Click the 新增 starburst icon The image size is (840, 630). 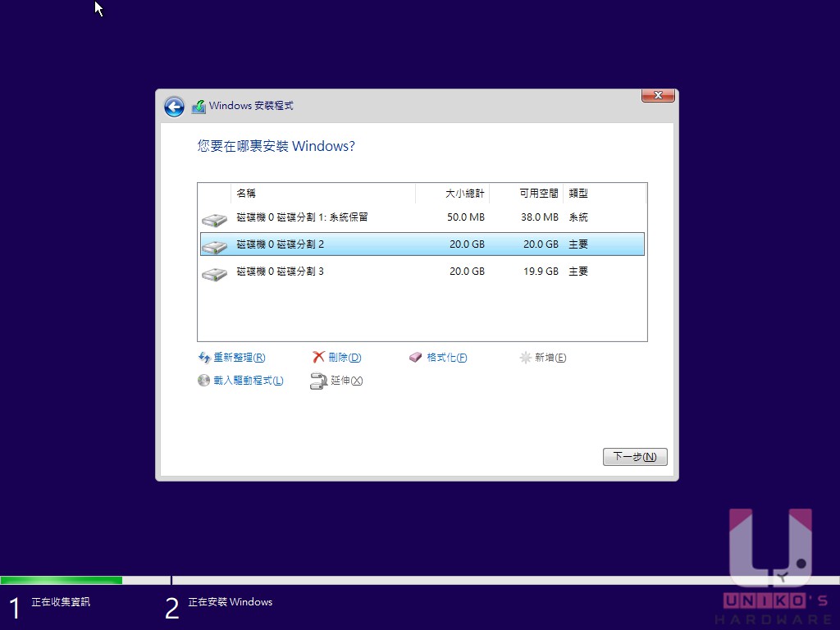click(526, 358)
